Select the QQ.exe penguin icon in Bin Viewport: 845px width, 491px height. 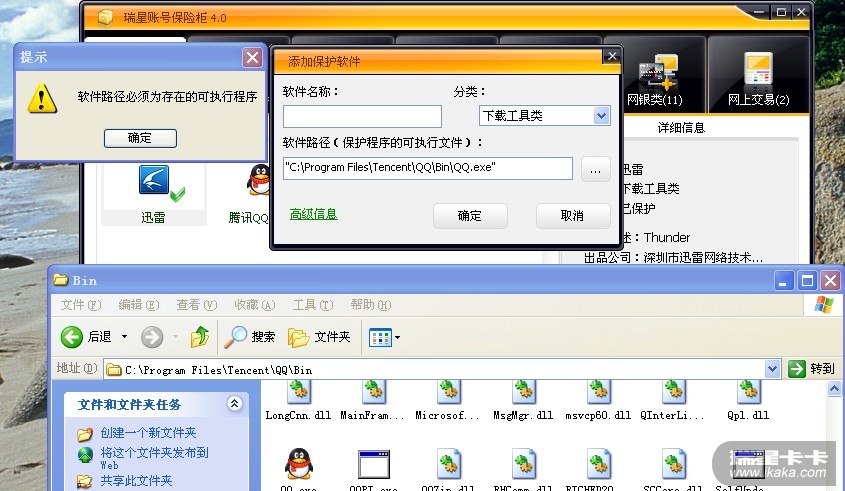[x=299, y=464]
